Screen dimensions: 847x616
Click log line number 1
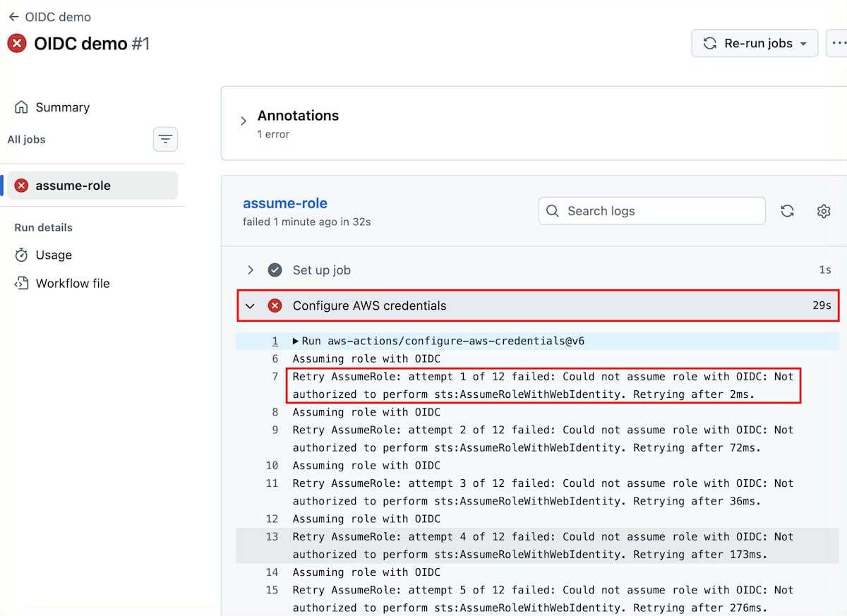[275, 342]
